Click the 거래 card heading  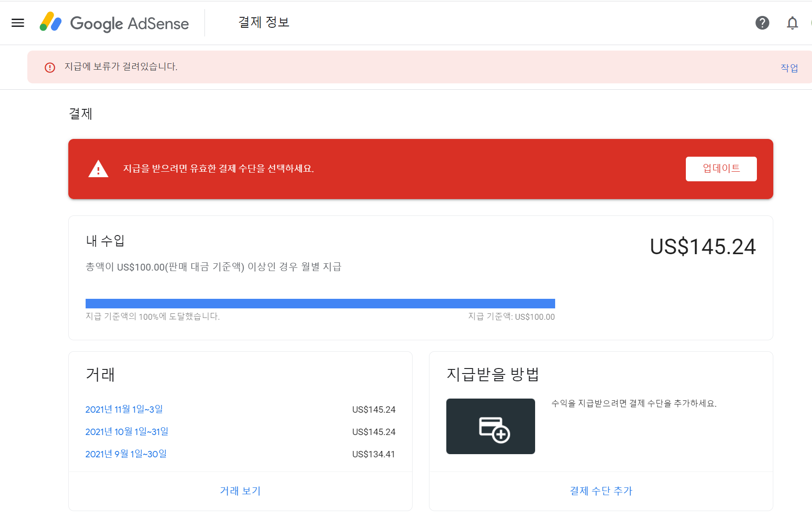100,374
